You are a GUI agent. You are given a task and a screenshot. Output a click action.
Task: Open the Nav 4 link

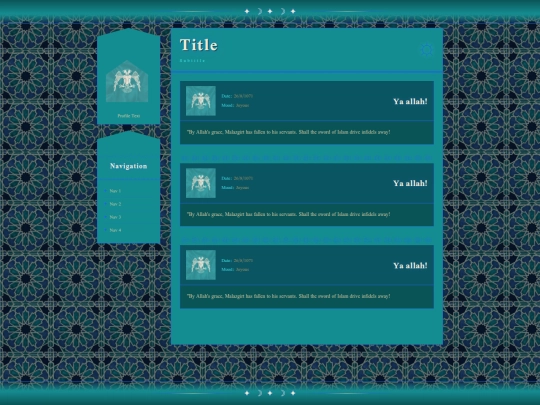tap(115, 230)
